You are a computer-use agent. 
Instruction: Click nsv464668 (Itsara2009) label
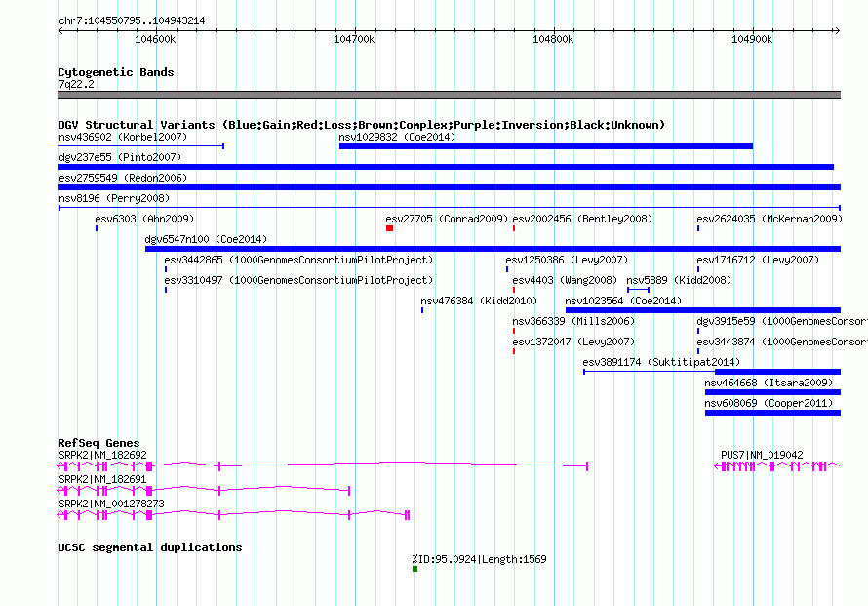(769, 383)
